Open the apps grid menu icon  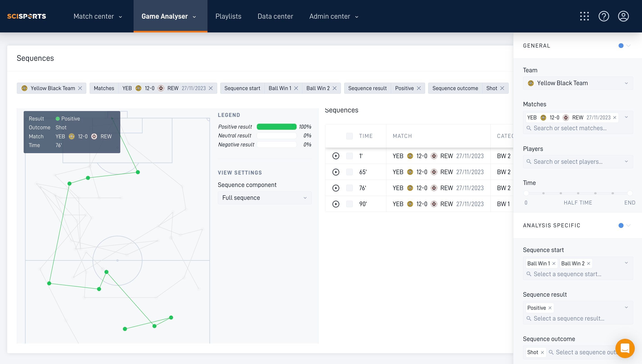tap(584, 16)
